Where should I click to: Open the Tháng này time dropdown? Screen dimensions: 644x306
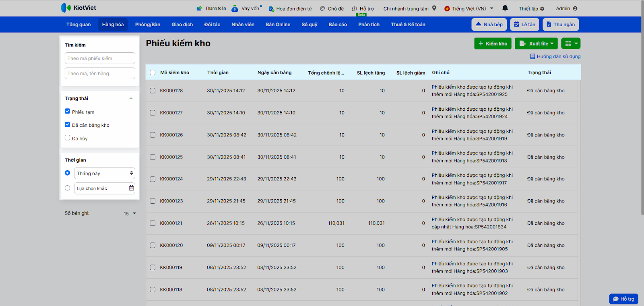coord(104,173)
